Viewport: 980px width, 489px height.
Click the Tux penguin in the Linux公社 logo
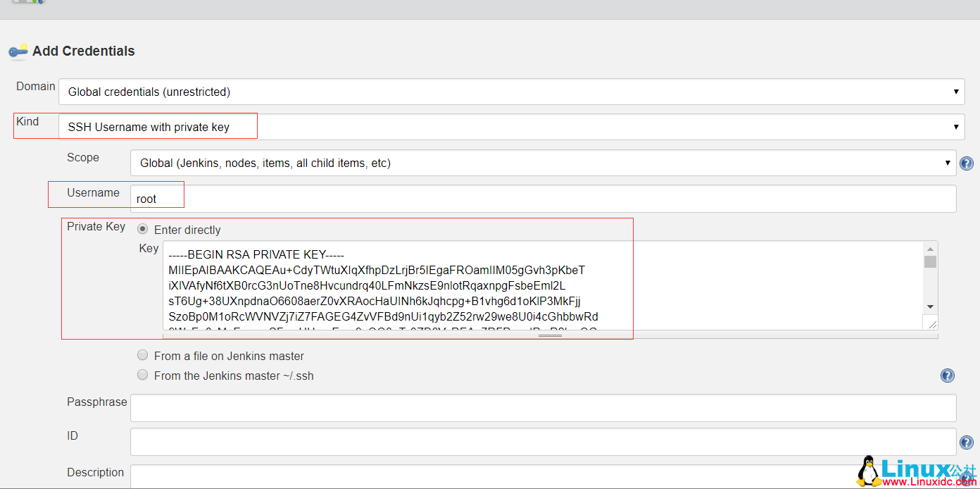pyautogui.click(x=869, y=471)
